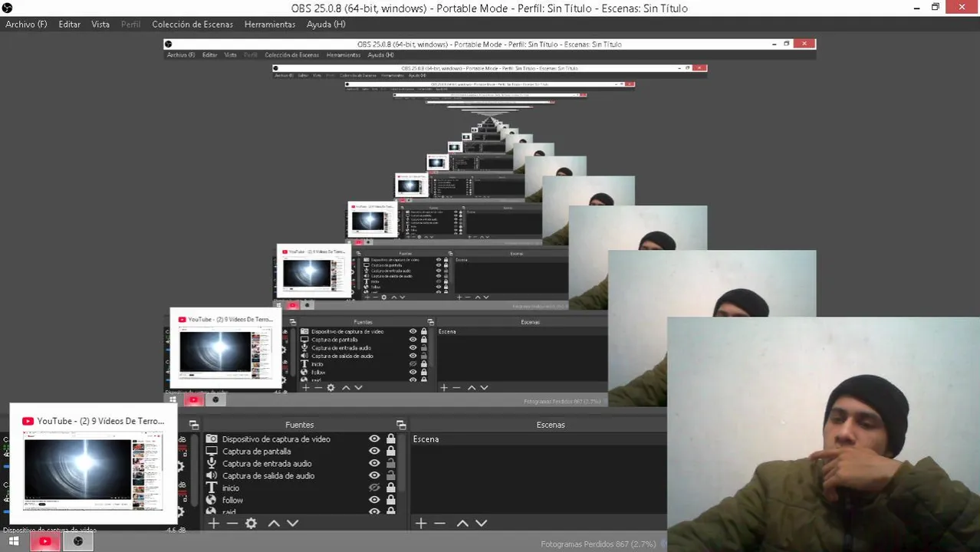This screenshot has height=552, width=980.
Task: Click the text T icon of the inicio source
Action: coord(212,488)
